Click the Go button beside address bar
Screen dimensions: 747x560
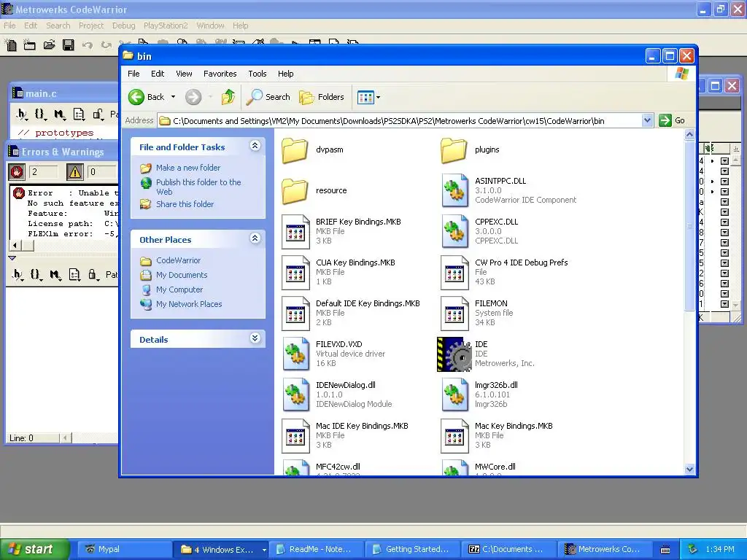point(672,120)
